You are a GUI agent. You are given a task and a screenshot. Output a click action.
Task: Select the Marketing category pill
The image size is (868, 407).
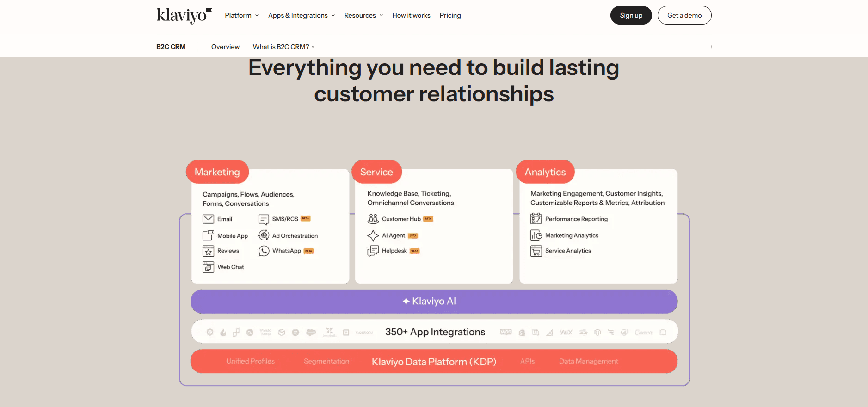[217, 172]
